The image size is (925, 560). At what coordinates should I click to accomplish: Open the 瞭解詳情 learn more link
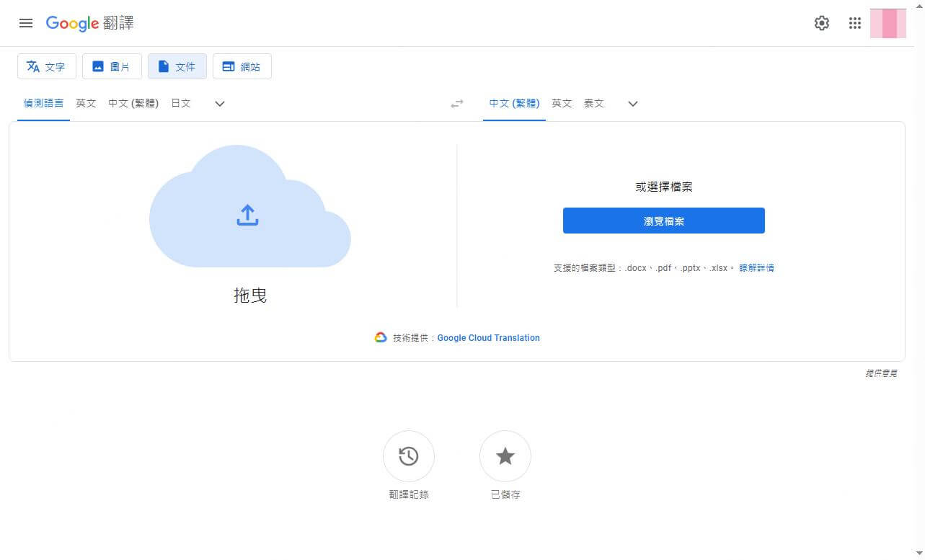[756, 267]
